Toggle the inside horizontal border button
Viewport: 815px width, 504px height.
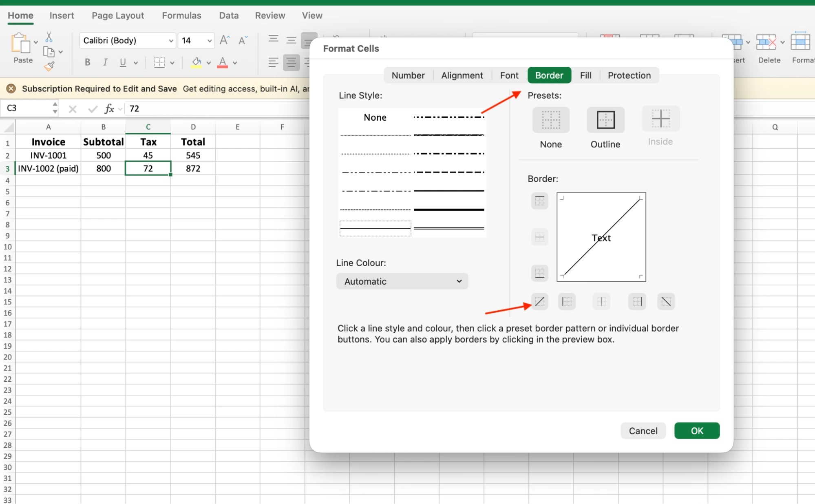539,237
